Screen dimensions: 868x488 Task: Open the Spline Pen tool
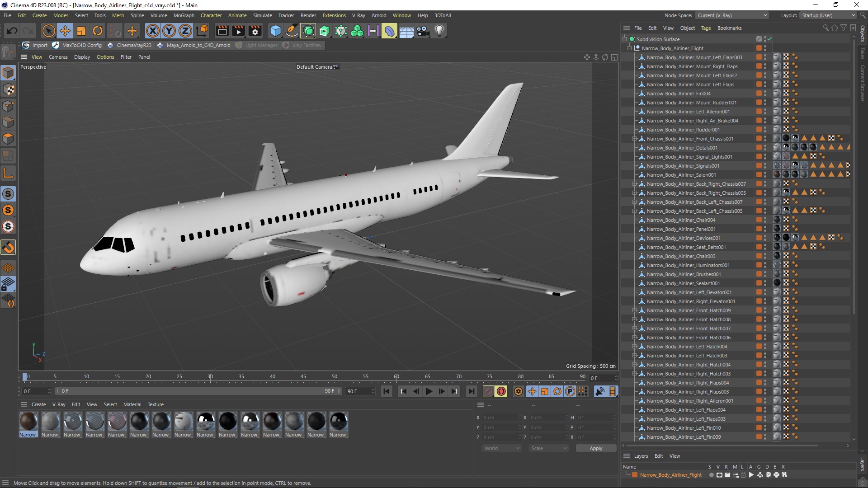click(x=292, y=31)
